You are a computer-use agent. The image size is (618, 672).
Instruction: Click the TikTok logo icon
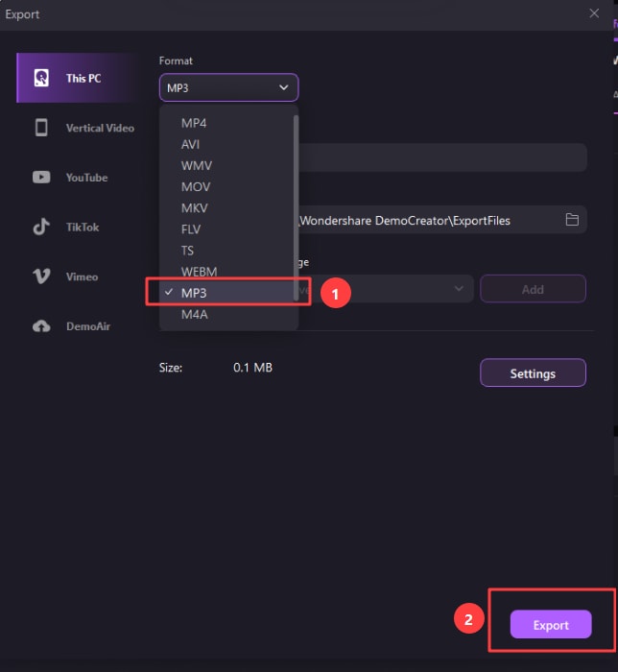(x=41, y=228)
